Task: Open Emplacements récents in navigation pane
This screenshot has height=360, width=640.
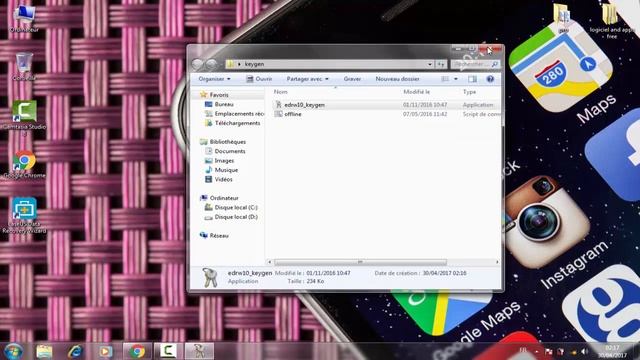Action: [x=239, y=114]
